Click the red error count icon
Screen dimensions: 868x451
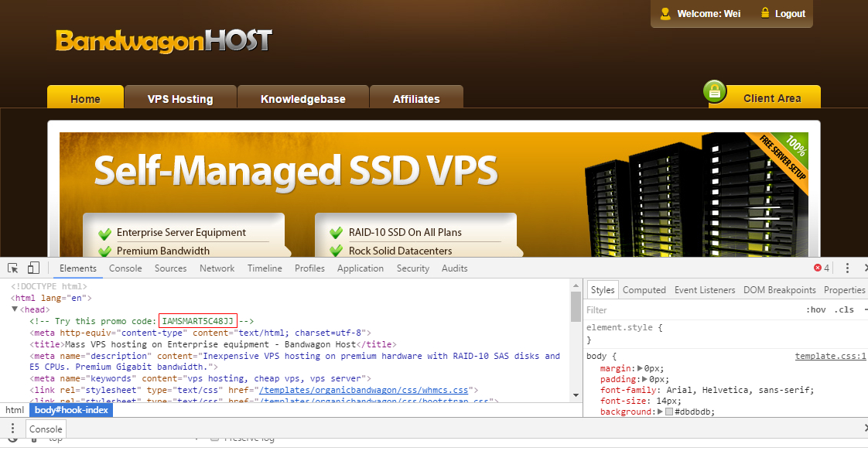[818, 268]
